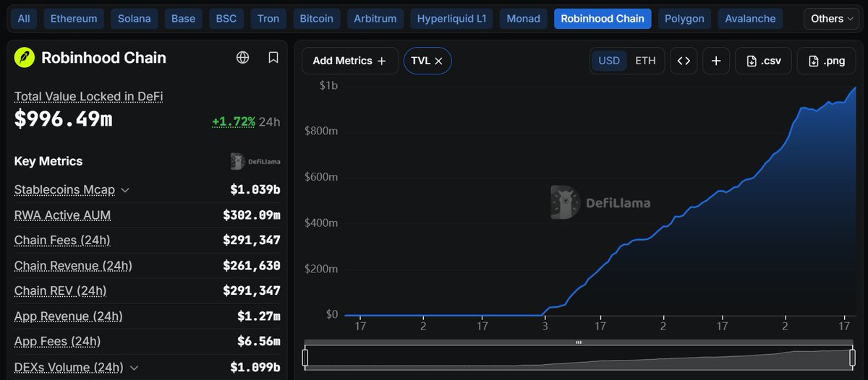Viewport: 868px width, 380px height.
Task: Click the Robinhood Chain feather logo
Action: [25, 58]
